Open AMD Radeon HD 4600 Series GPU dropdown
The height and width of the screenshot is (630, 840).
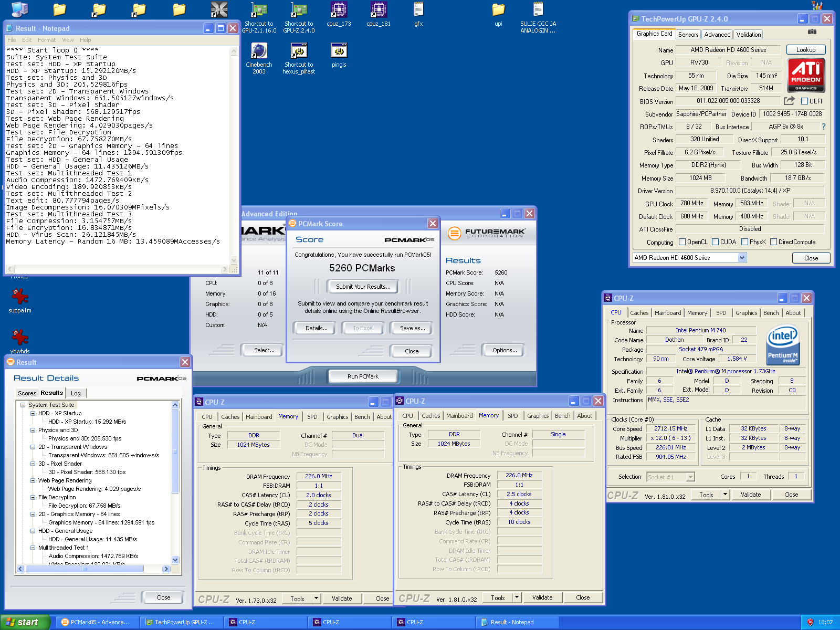pyautogui.click(x=742, y=258)
